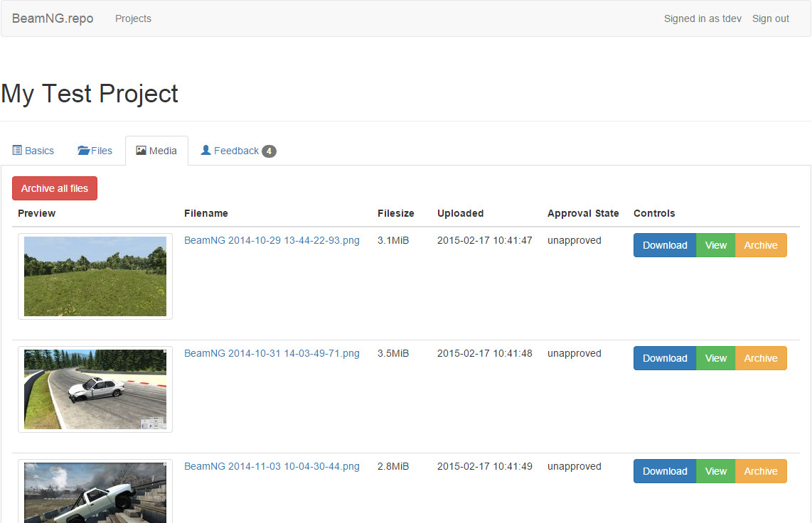
Task: Open filename link BeamNG 2014-10-31 14-03-49-71.png
Action: (272, 353)
